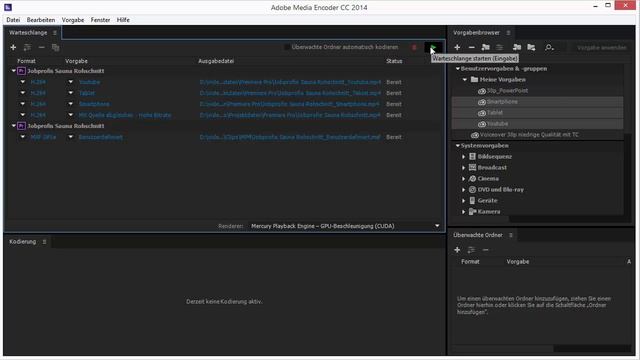Expand the Kamera preset category
Viewport: 640px width, 360px height.
(x=463, y=212)
